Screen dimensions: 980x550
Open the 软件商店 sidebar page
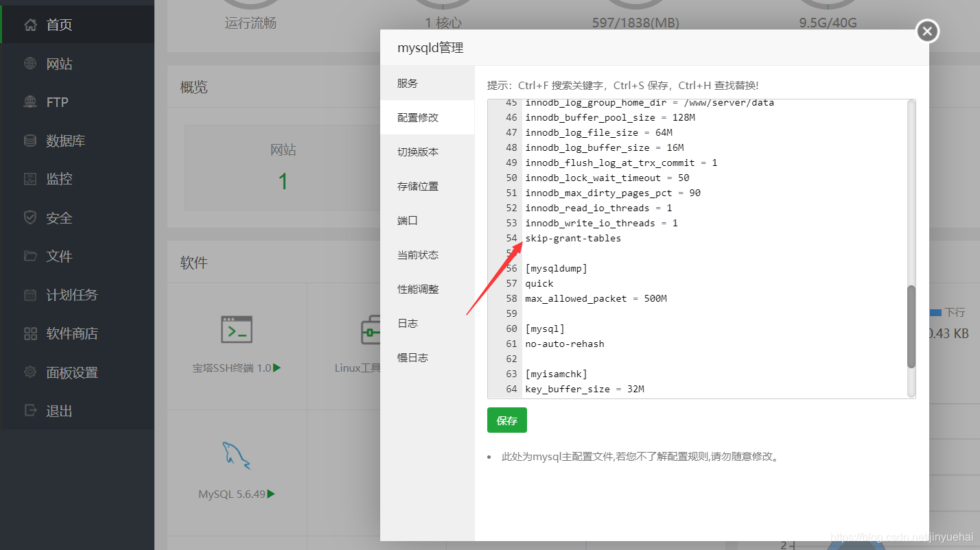tap(77, 334)
